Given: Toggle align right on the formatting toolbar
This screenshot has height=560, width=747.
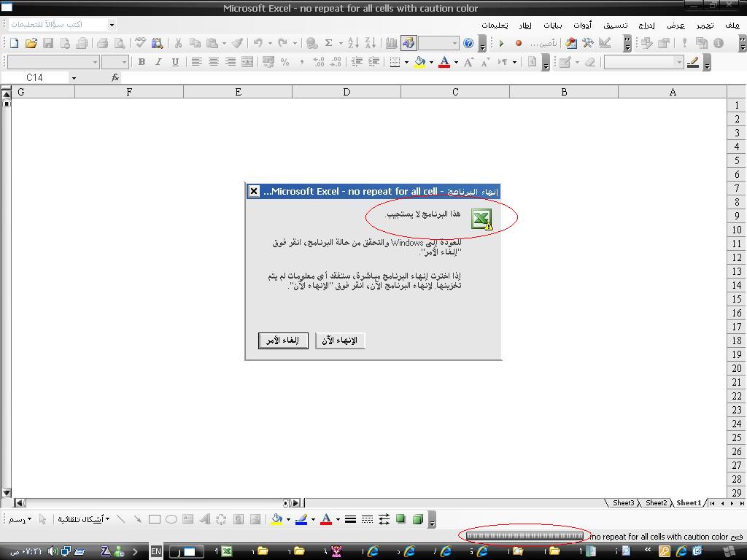Looking at the screenshot, I should pos(231,62).
